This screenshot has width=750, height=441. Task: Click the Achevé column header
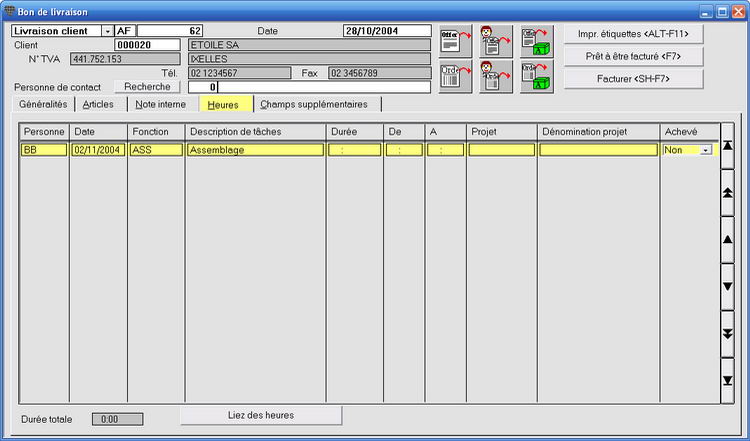689,132
